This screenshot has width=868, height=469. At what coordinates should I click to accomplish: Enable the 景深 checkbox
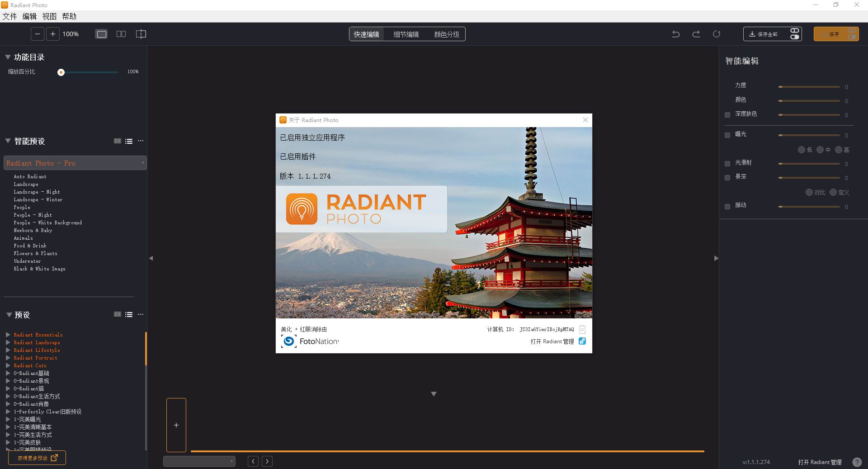pyautogui.click(x=727, y=178)
